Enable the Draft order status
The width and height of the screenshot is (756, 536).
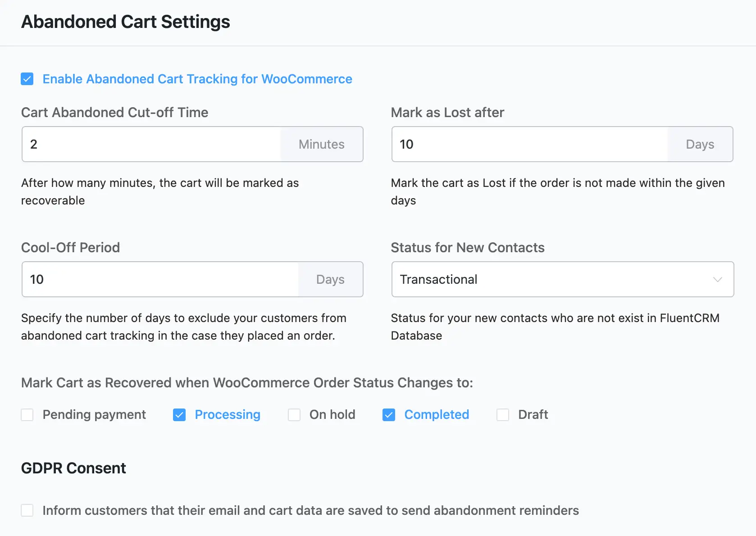click(503, 414)
